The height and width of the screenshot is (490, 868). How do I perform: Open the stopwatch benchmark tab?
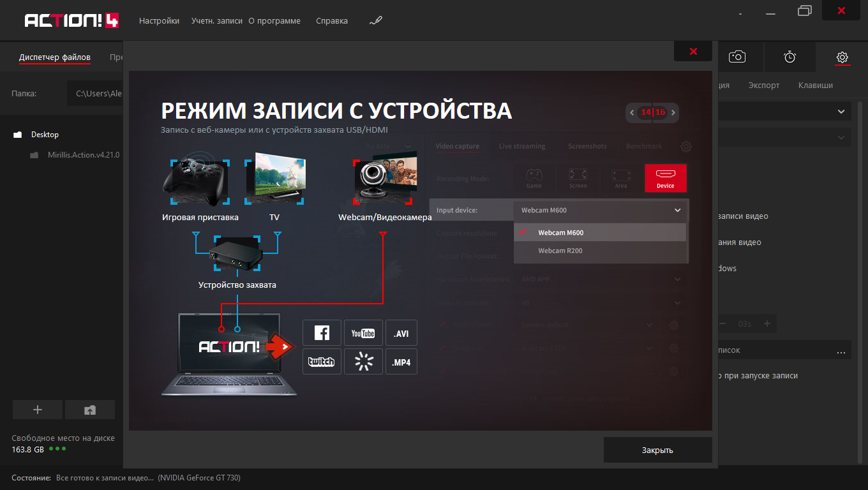[x=790, y=57]
